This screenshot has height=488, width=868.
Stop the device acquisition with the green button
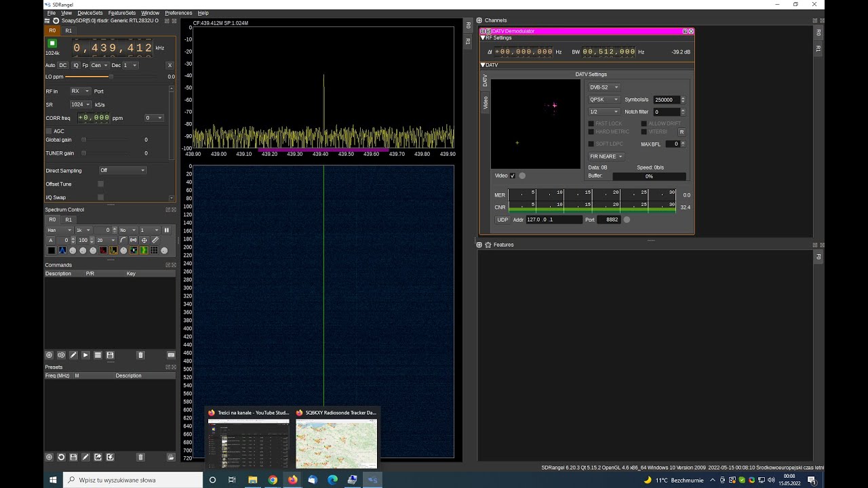52,43
